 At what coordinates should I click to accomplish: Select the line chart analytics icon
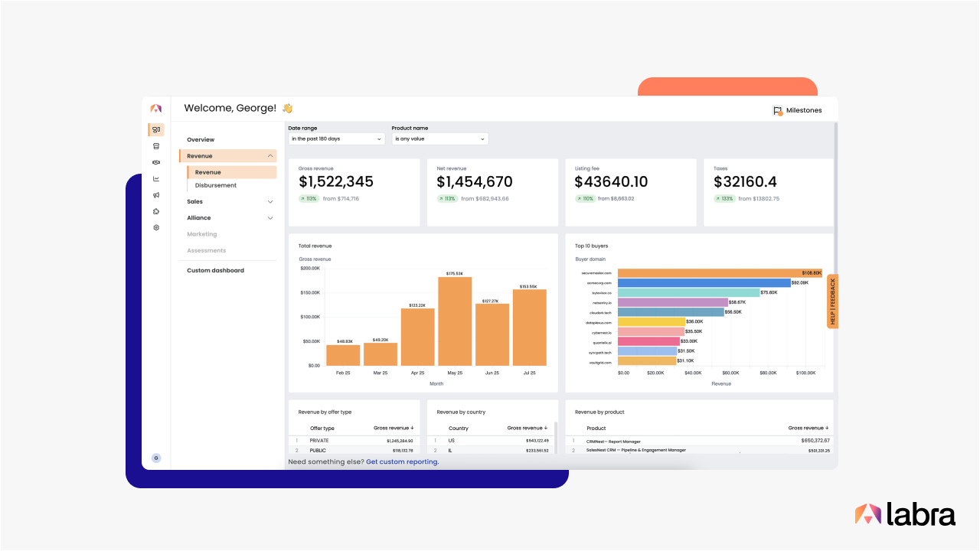pyautogui.click(x=156, y=179)
